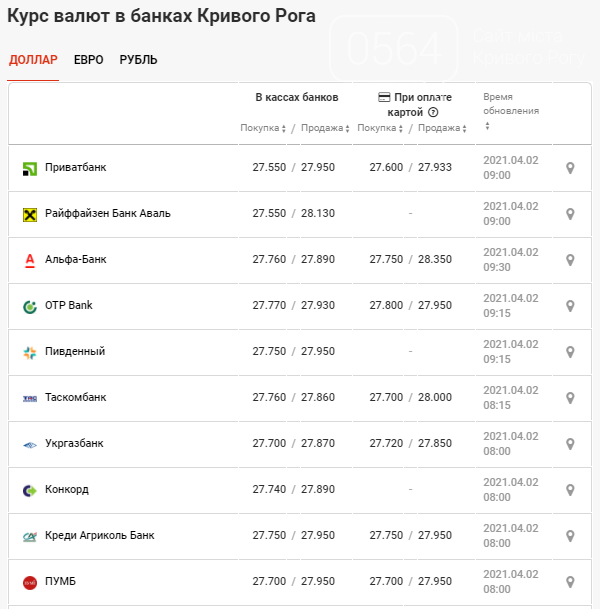Click the Таскомбанк logo icon
Viewport: 600px width, 609px height.
pos(29,398)
